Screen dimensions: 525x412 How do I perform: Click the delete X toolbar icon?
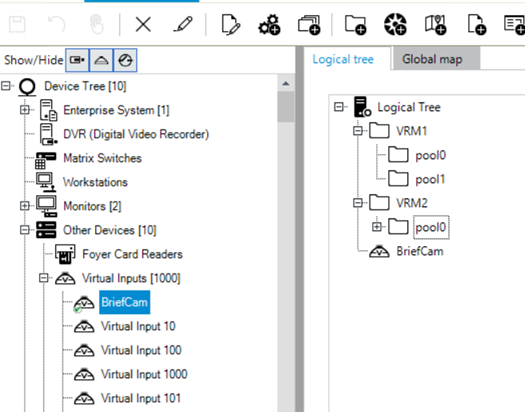143,25
